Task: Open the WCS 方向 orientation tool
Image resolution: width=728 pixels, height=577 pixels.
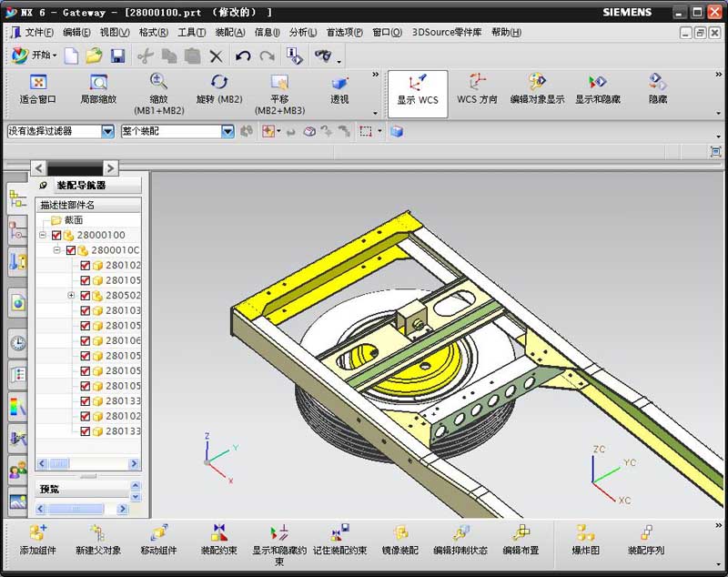Action: 477,83
